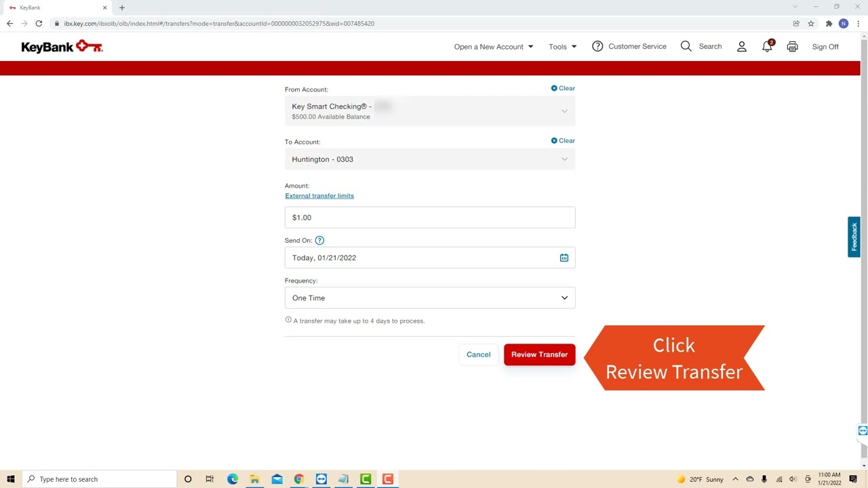868x488 pixels.
Task: Click the Cancel button
Action: pos(478,354)
